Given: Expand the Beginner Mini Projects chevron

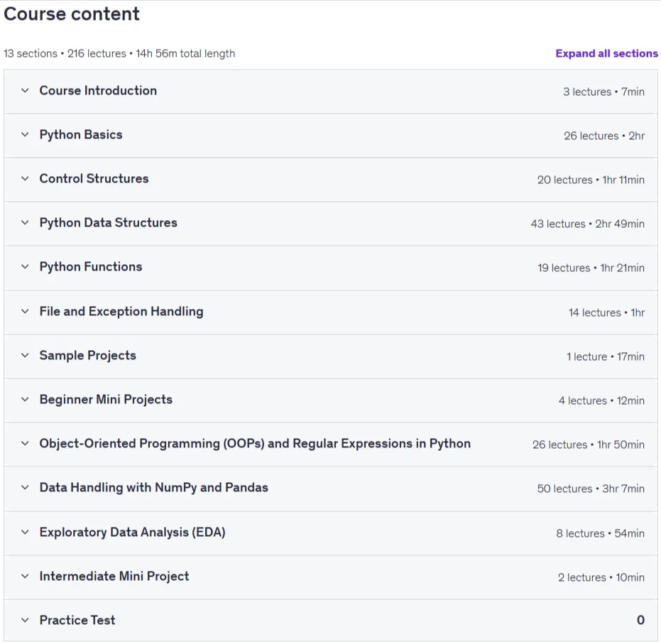Looking at the screenshot, I should point(25,400).
